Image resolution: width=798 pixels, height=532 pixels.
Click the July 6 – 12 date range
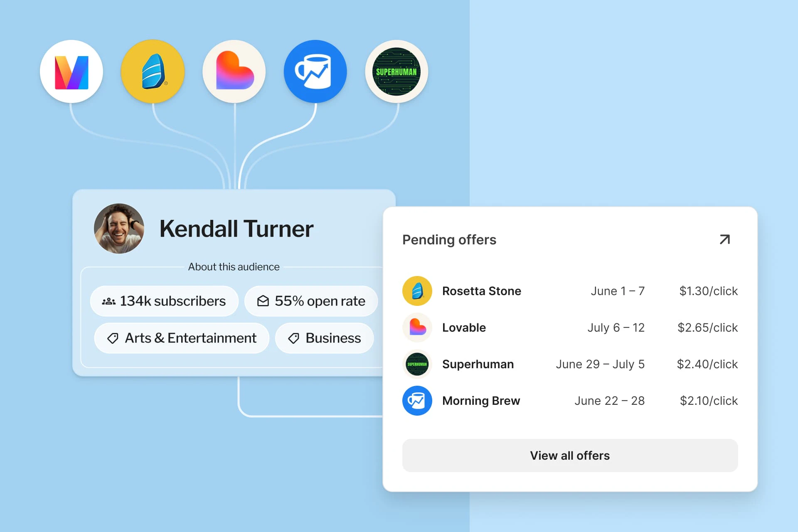click(x=616, y=328)
